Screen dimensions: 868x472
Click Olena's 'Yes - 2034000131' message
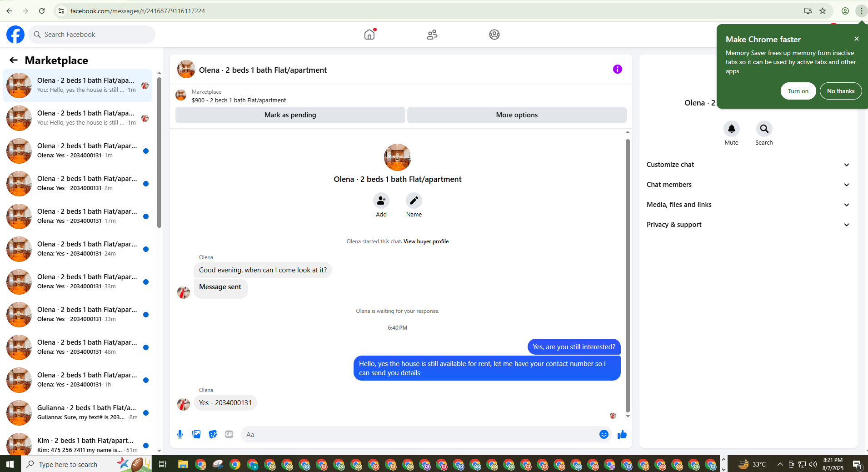225,403
